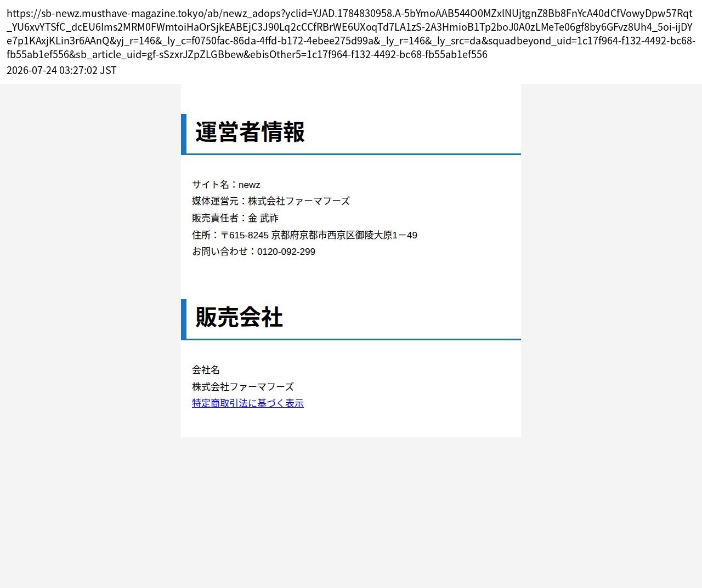
Task: Click the 販売会社 heading
Action: click(x=239, y=318)
